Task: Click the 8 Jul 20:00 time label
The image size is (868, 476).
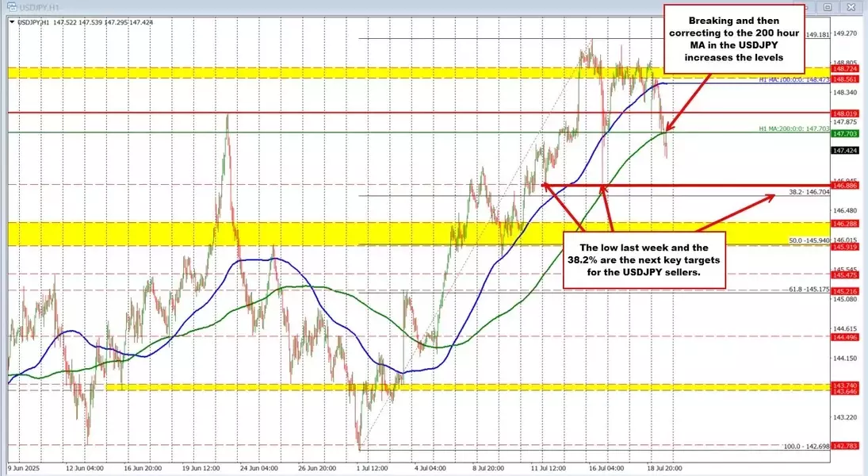Action: tap(488, 468)
